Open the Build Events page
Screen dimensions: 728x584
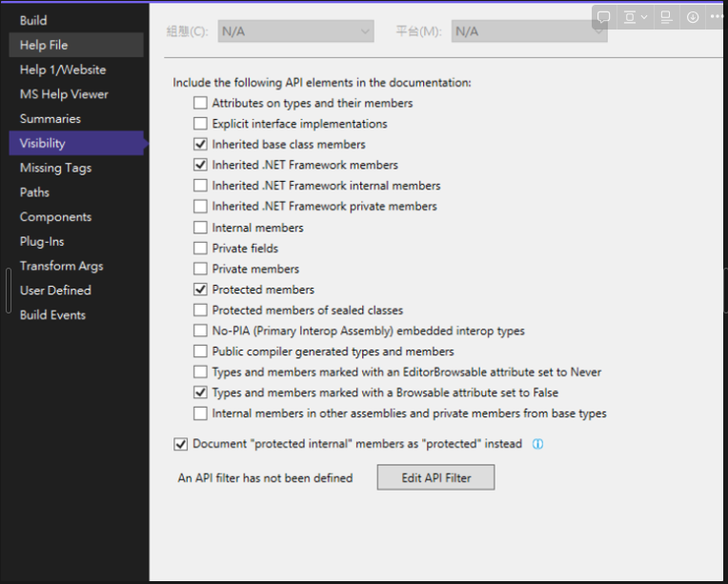76,314
